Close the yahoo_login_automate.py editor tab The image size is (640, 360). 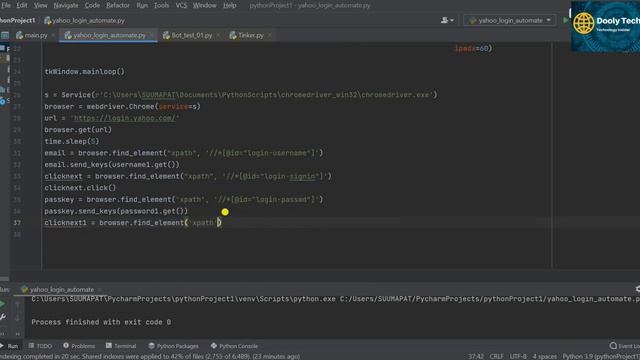click(x=151, y=36)
